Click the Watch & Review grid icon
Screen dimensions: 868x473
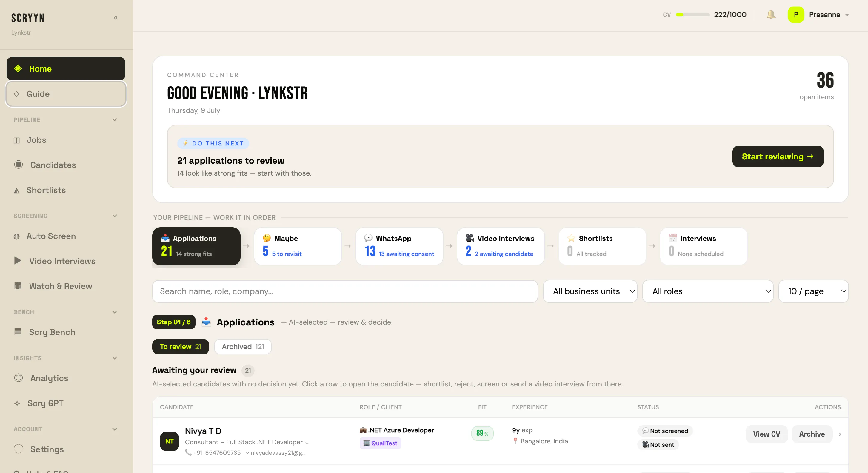(x=18, y=286)
